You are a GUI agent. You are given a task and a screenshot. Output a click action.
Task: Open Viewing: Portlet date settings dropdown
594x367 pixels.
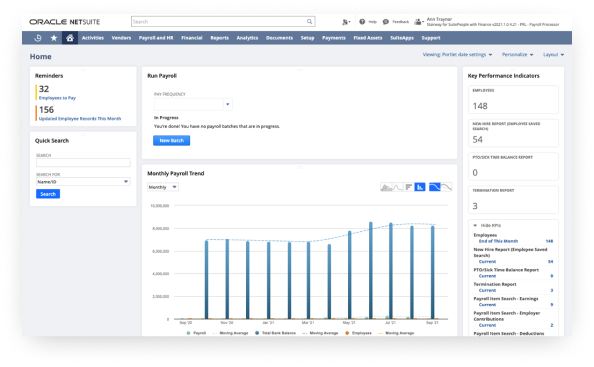457,55
